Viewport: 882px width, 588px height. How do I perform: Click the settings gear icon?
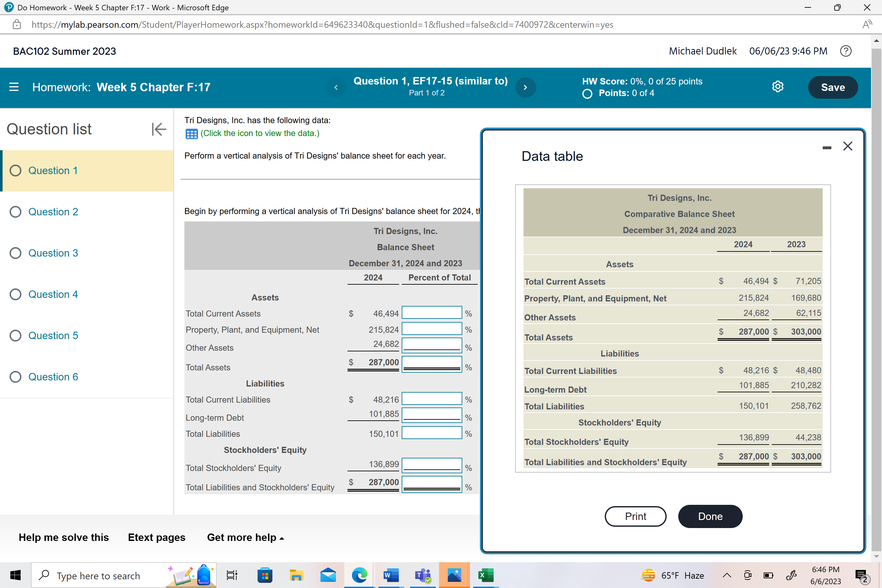click(777, 87)
